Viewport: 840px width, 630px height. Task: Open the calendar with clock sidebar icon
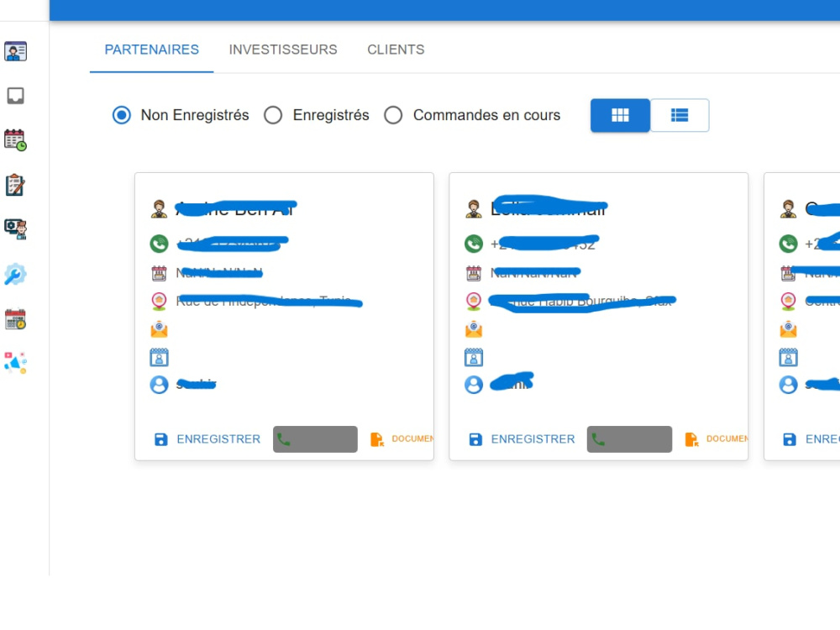click(x=15, y=139)
